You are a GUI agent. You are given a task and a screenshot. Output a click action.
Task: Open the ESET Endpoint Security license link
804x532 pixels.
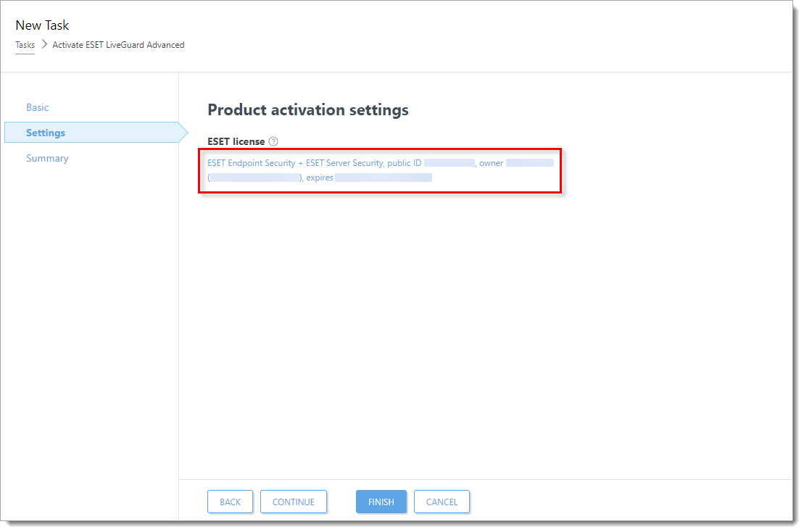tap(294, 163)
